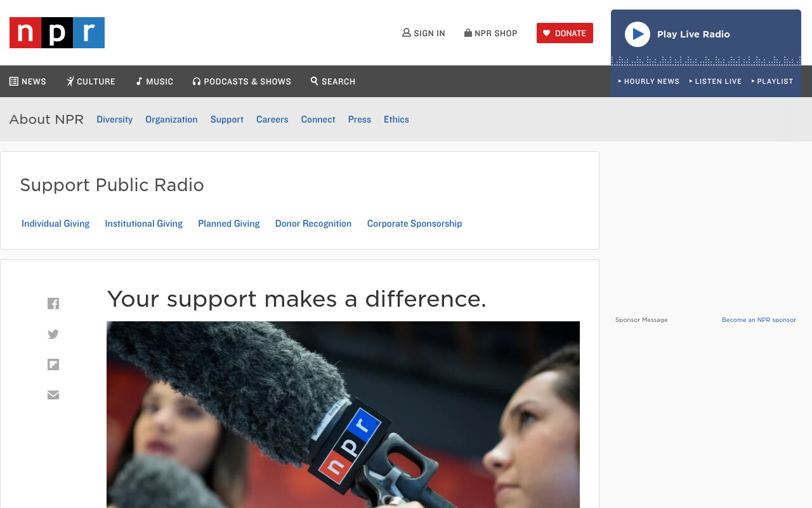The height and width of the screenshot is (508, 812).
Task: Open the Organization page
Action: pyautogui.click(x=171, y=119)
